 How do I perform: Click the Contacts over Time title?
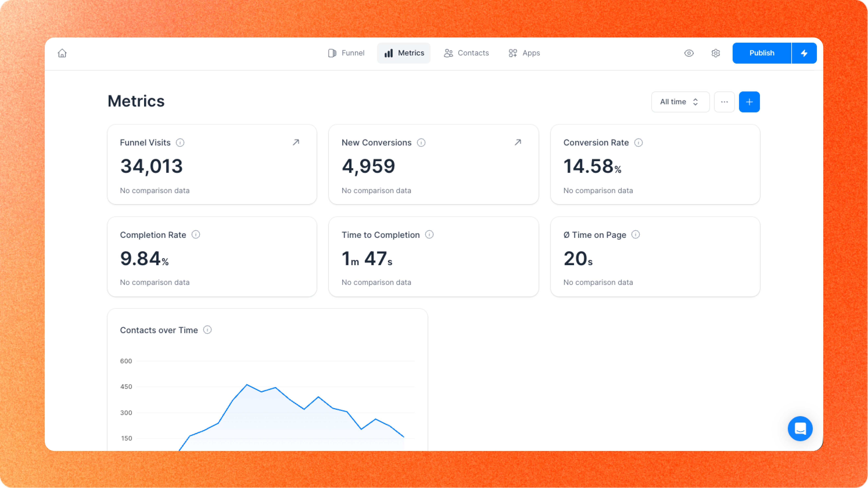159,330
